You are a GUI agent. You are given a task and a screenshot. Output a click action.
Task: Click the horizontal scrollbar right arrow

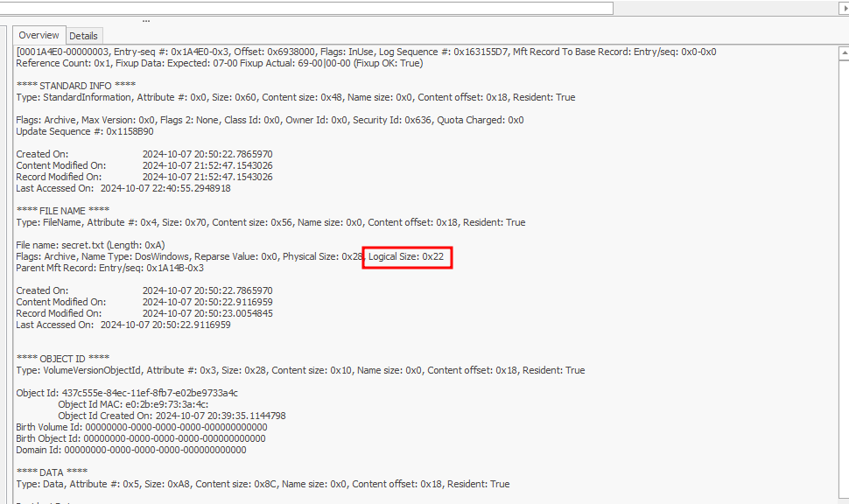(844, 8)
